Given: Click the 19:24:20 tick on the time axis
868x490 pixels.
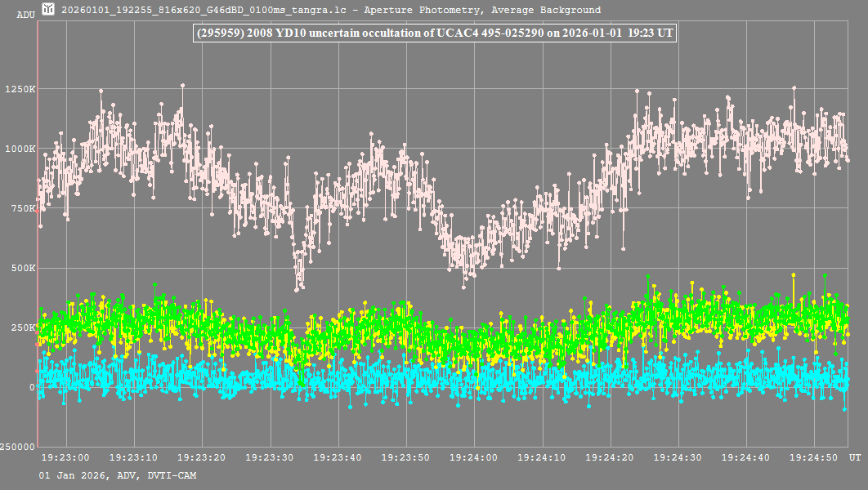Looking at the screenshot, I should (611, 458).
